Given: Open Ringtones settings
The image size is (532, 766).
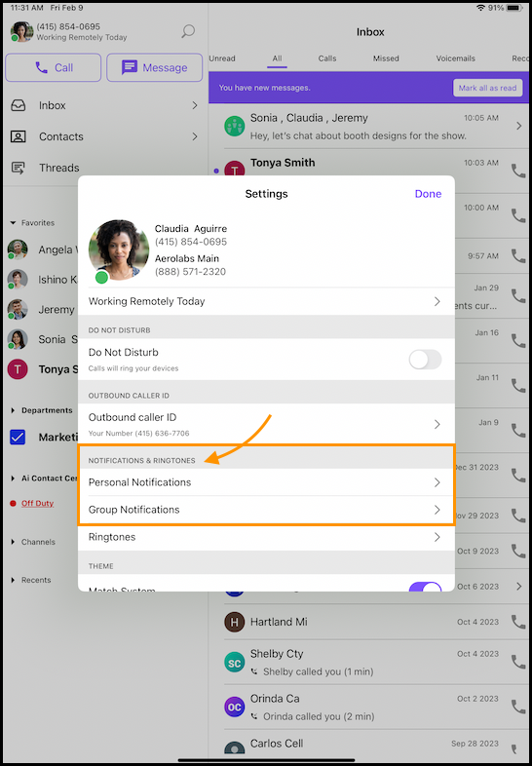Looking at the screenshot, I should 266,537.
